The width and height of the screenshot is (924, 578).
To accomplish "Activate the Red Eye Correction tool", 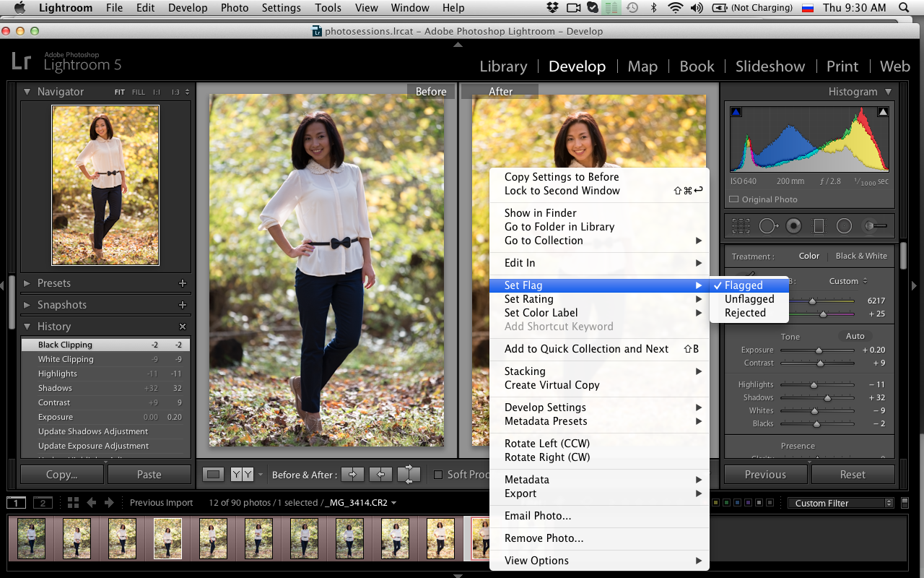I will point(793,226).
